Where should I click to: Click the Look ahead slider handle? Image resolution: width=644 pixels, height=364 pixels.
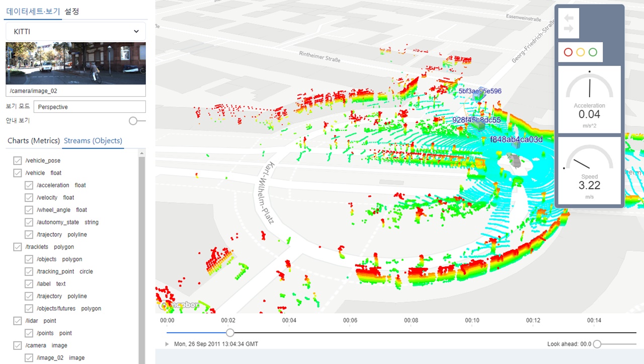pyautogui.click(x=597, y=344)
